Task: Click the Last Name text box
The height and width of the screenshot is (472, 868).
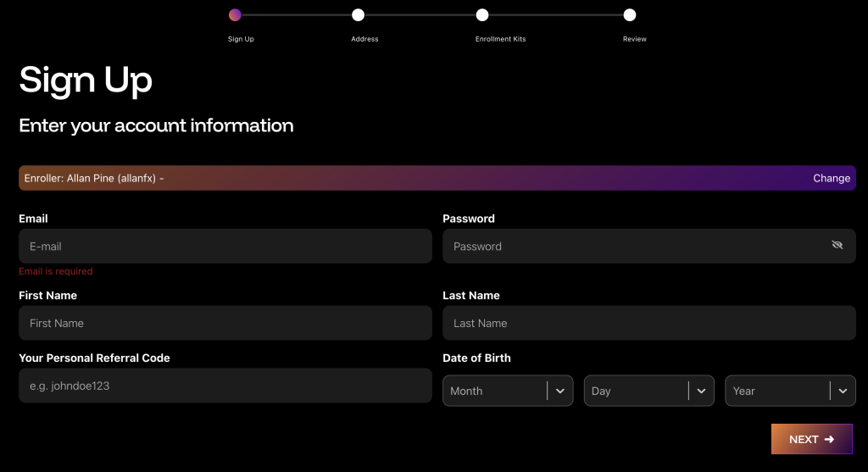Action: [x=648, y=323]
